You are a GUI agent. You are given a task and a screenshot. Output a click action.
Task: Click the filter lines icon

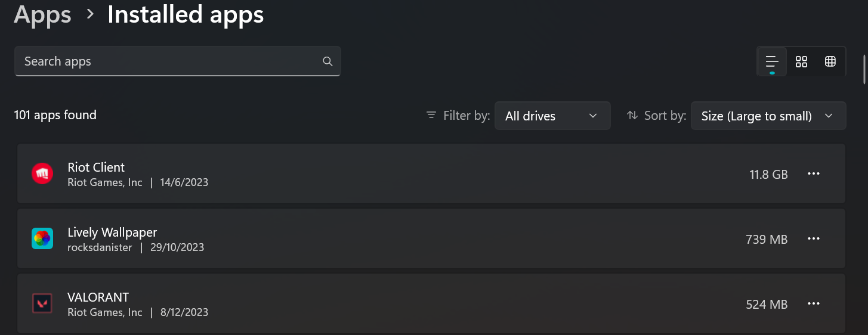pos(431,115)
